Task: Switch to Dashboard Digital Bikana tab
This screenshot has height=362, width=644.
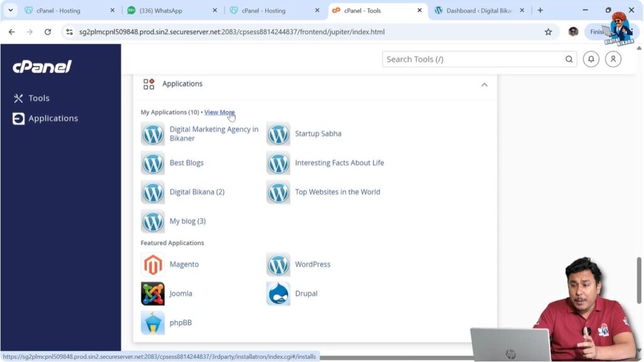Action: (x=478, y=11)
